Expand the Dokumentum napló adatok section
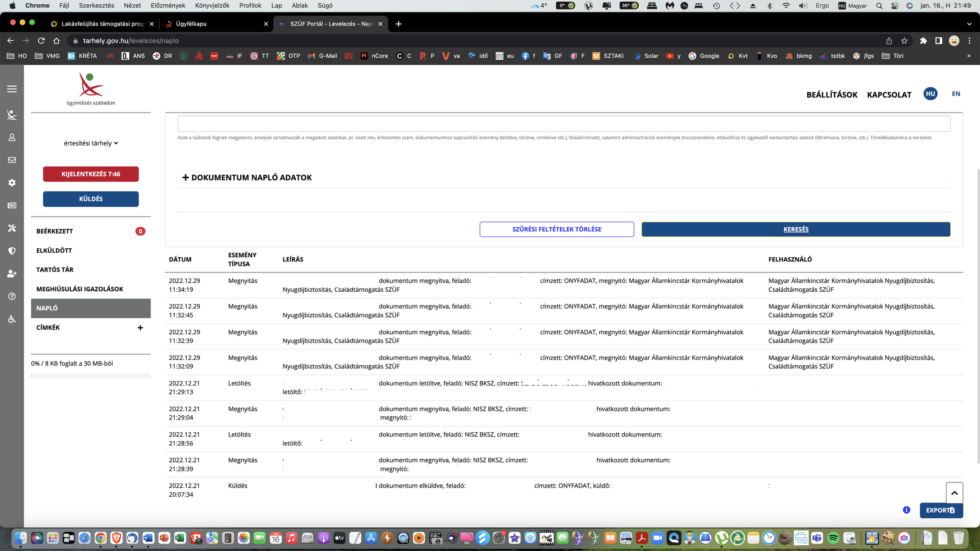 247,177
